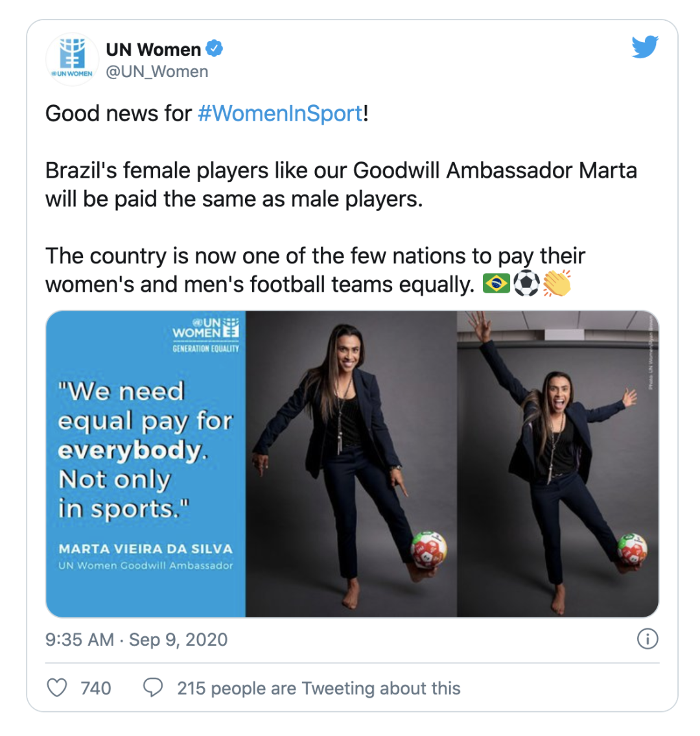
Task: Like the tweet with the heart icon
Action: click(58, 687)
